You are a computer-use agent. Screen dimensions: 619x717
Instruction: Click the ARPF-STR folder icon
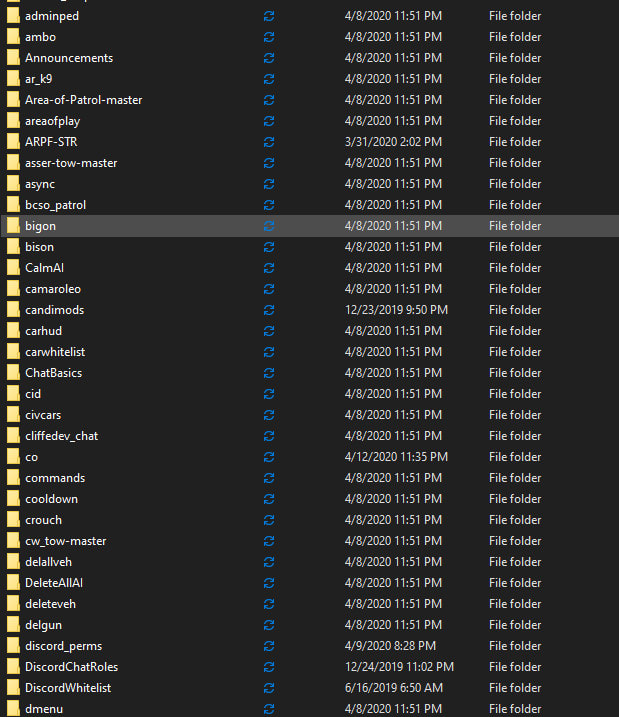13,142
